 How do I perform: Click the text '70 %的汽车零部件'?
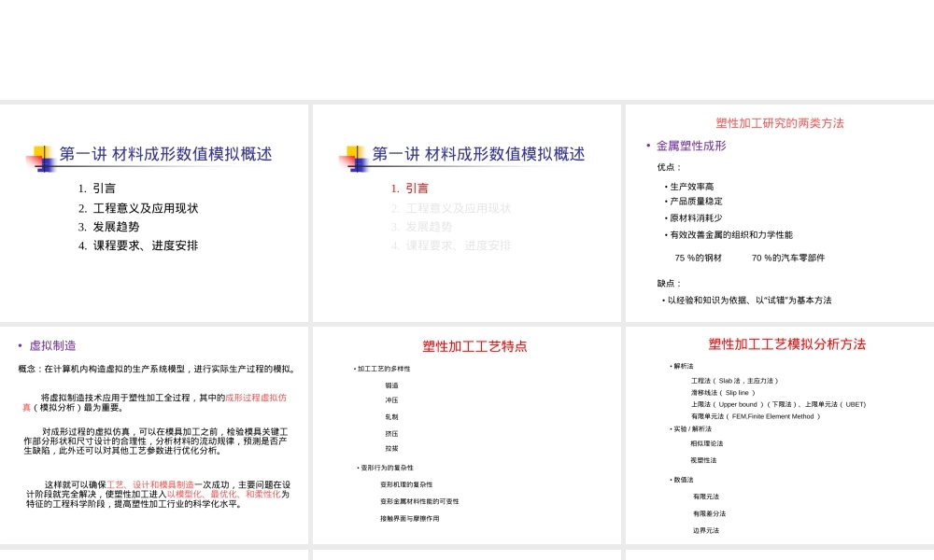(788, 258)
